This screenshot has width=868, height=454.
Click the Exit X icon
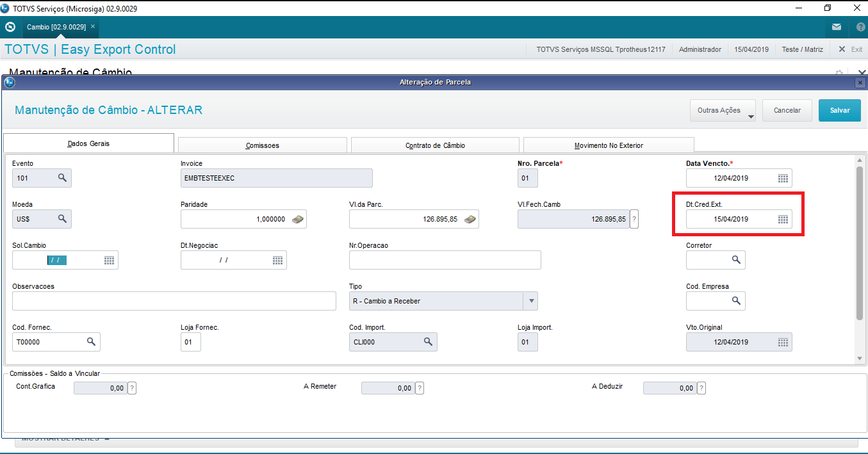point(842,49)
